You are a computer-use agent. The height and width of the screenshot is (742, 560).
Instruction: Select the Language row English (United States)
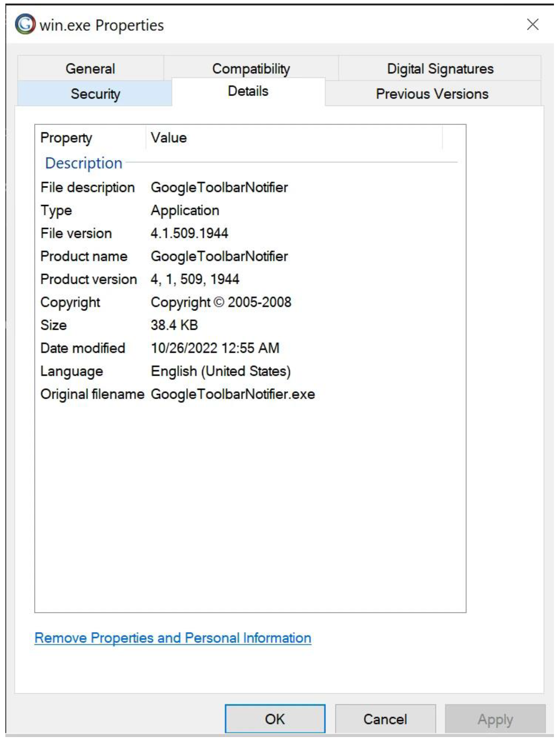[221, 371]
